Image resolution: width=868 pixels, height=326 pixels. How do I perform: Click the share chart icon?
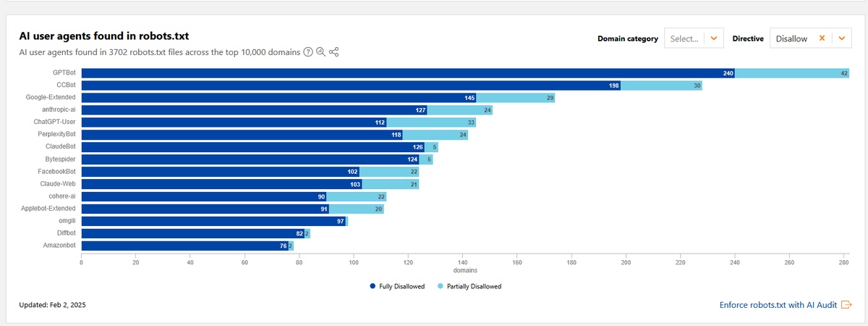(x=333, y=52)
